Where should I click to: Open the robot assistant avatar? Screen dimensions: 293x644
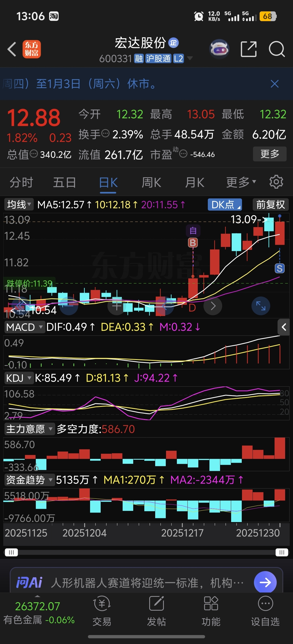coord(219,49)
